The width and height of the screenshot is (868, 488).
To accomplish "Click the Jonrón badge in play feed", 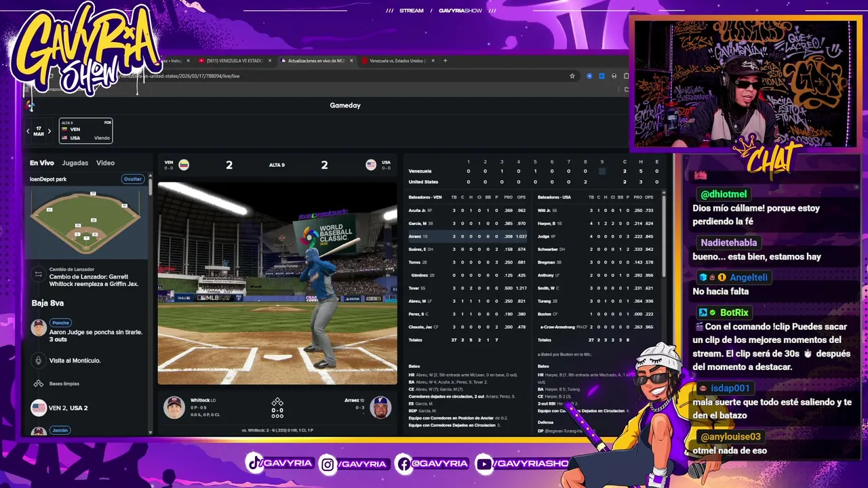I will tap(60, 430).
